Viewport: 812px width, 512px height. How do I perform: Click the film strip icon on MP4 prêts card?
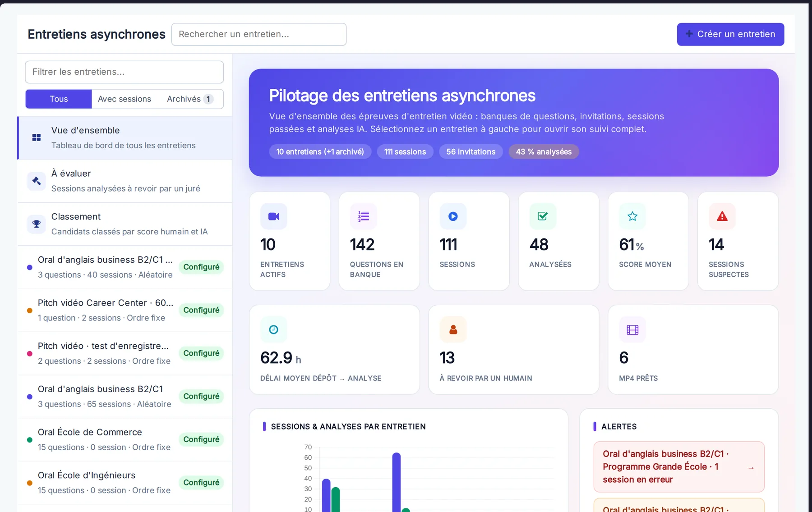click(632, 329)
